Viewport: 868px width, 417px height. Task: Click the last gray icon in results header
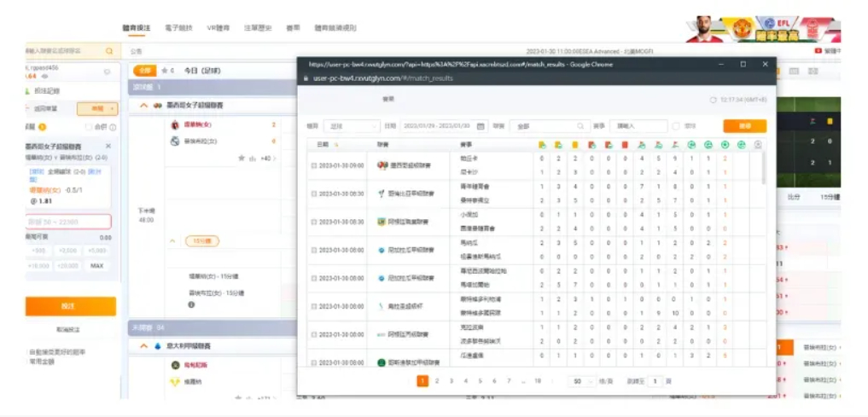pyautogui.click(x=758, y=145)
